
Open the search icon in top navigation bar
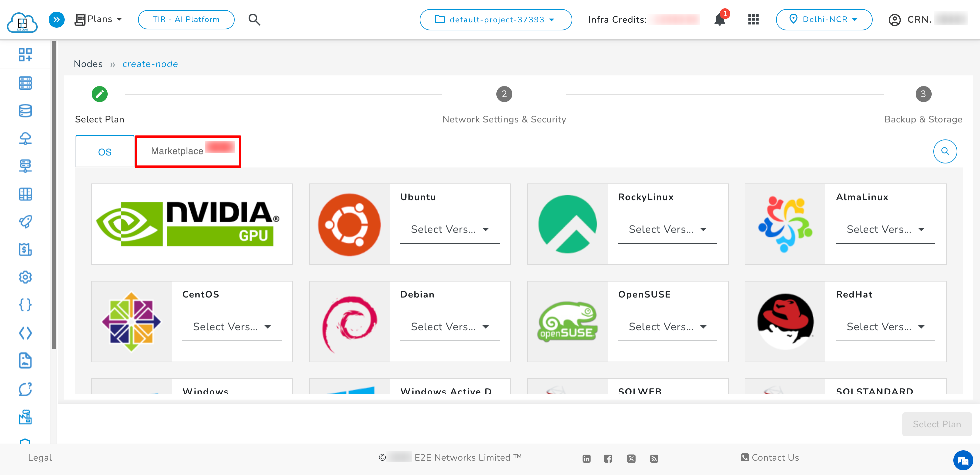[x=254, y=19]
